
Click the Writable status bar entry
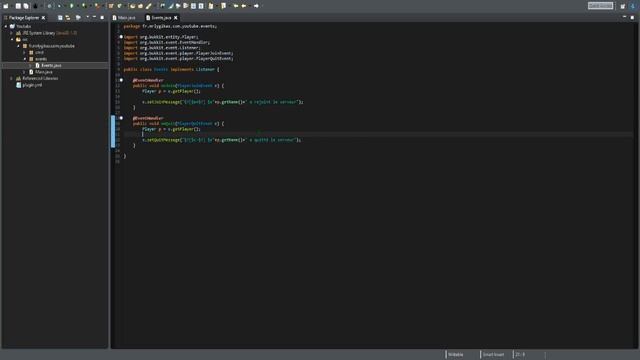[x=456, y=354]
